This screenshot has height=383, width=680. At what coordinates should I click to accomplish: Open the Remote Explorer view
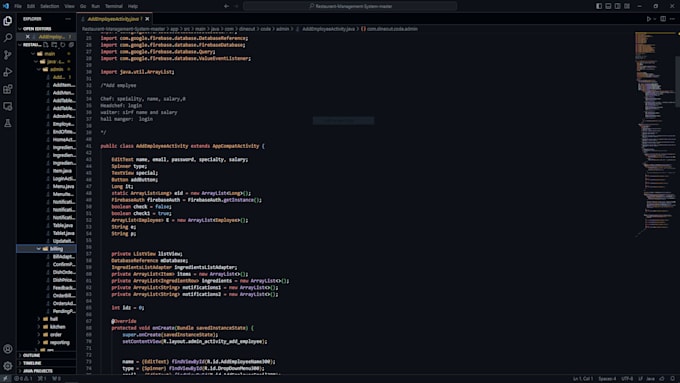(8, 106)
